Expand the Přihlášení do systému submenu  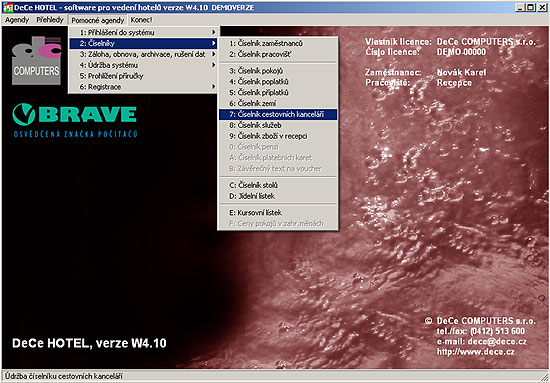(143, 32)
